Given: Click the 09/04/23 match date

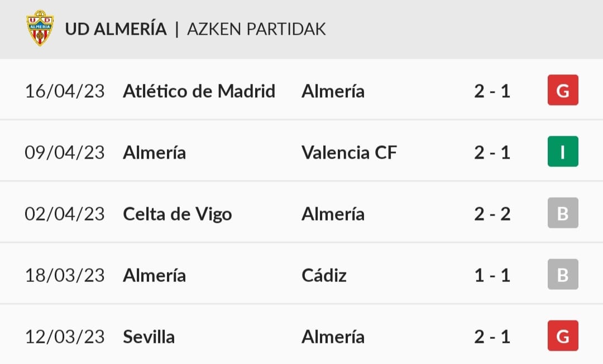Looking at the screenshot, I should coord(65,153).
